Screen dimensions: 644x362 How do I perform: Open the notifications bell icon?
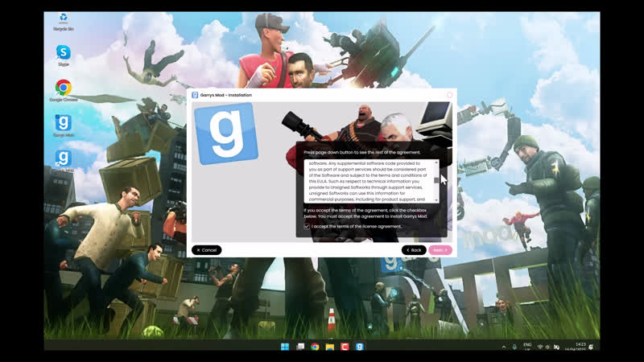pos(592,348)
